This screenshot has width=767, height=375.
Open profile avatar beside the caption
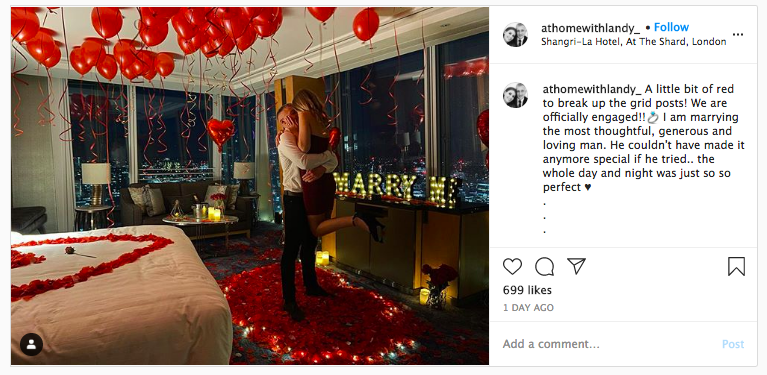tap(515, 95)
